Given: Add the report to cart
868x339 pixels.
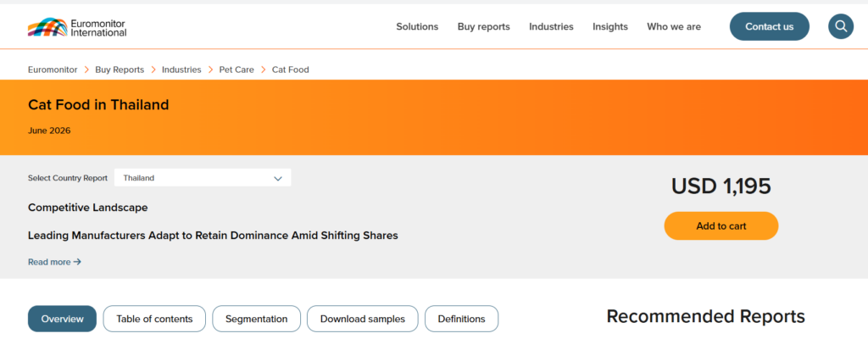Looking at the screenshot, I should (x=721, y=226).
